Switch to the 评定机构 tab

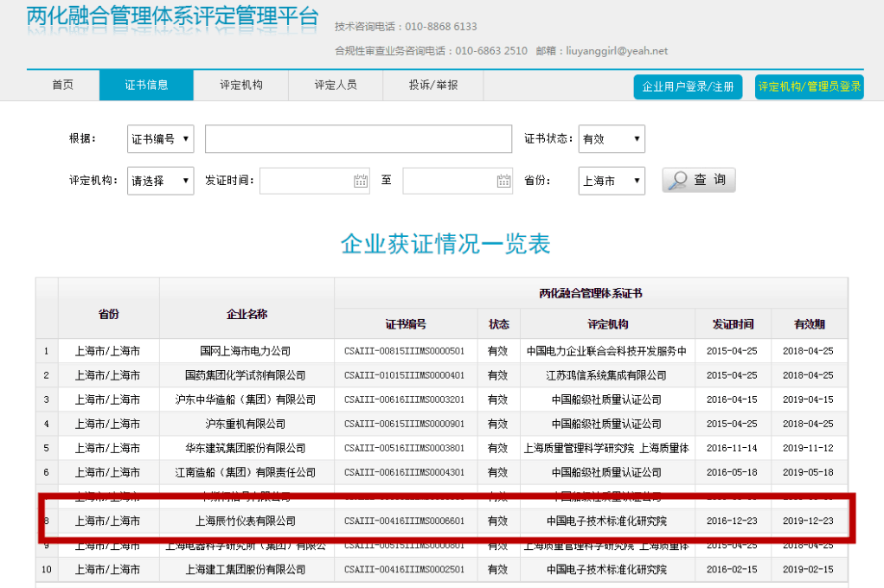241,86
